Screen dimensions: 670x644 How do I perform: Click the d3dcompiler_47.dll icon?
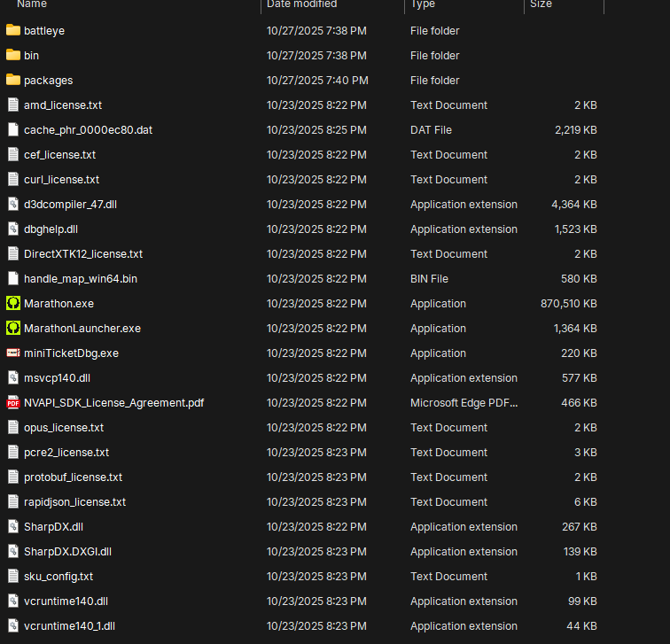[13, 204]
